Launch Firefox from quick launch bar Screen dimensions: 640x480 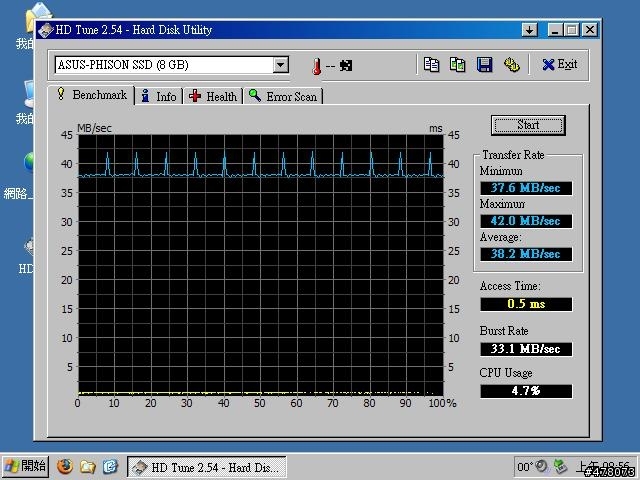(x=64, y=467)
